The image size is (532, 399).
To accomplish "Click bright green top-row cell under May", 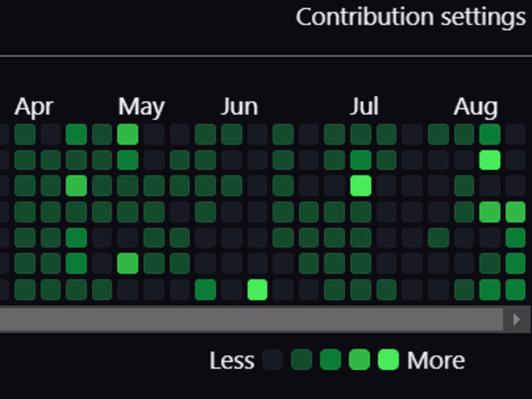I will (x=128, y=134).
